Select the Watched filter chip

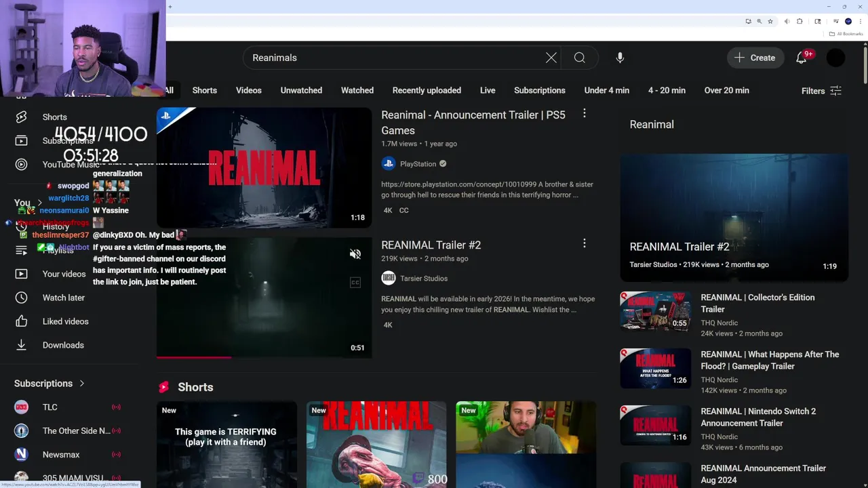[357, 90]
